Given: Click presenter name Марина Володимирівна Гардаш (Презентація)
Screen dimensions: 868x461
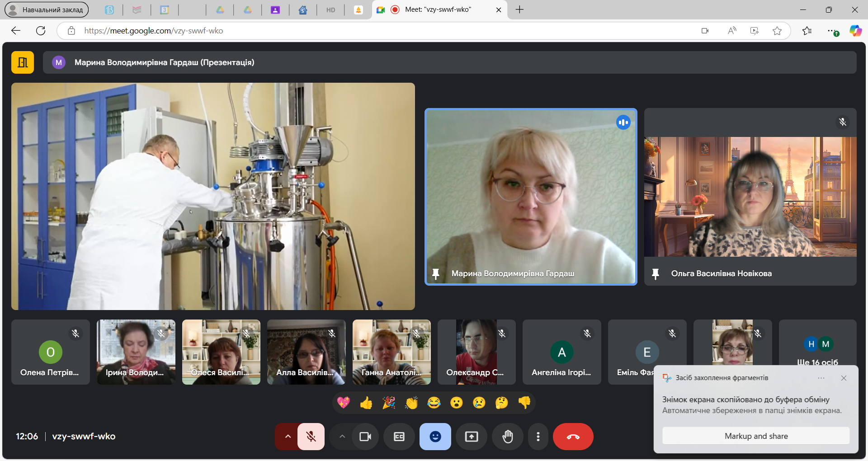Looking at the screenshot, I should click(x=165, y=62).
